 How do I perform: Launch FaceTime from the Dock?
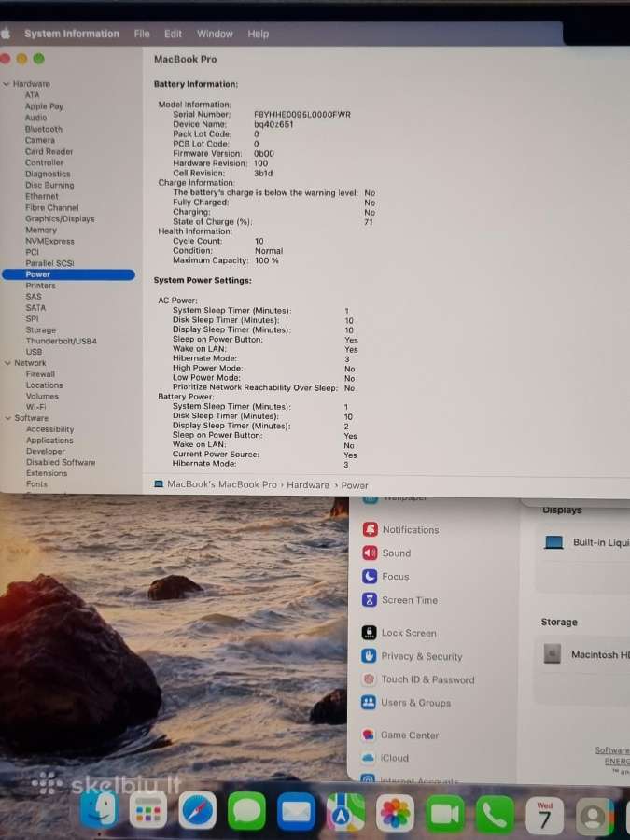(444, 814)
